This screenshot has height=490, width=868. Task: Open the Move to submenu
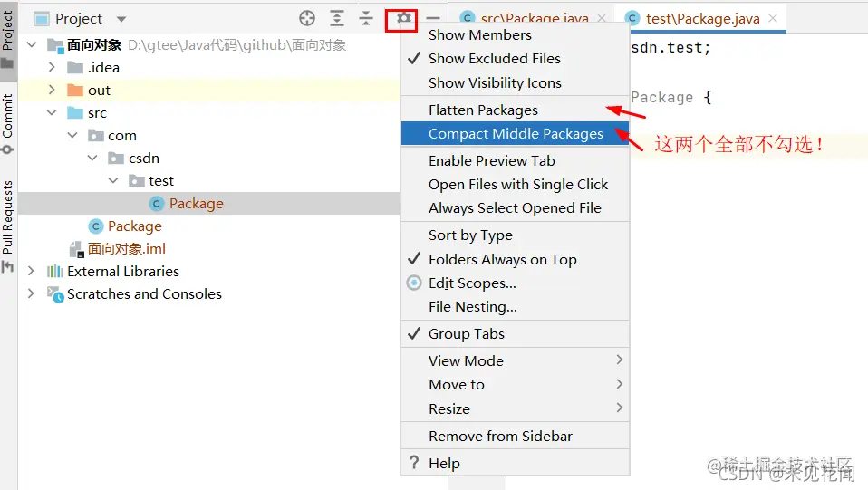pyautogui.click(x=516, y=385)
